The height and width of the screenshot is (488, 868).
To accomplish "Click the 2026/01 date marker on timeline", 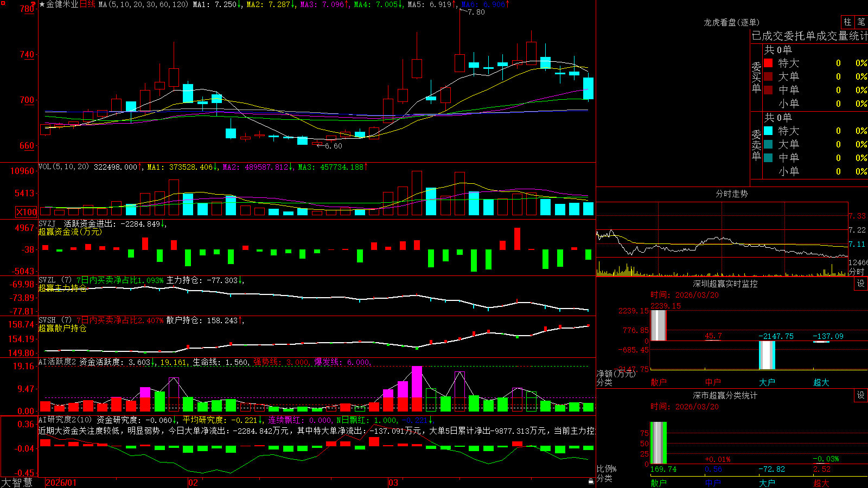I will pyautogui.click(x=61, y=483).
